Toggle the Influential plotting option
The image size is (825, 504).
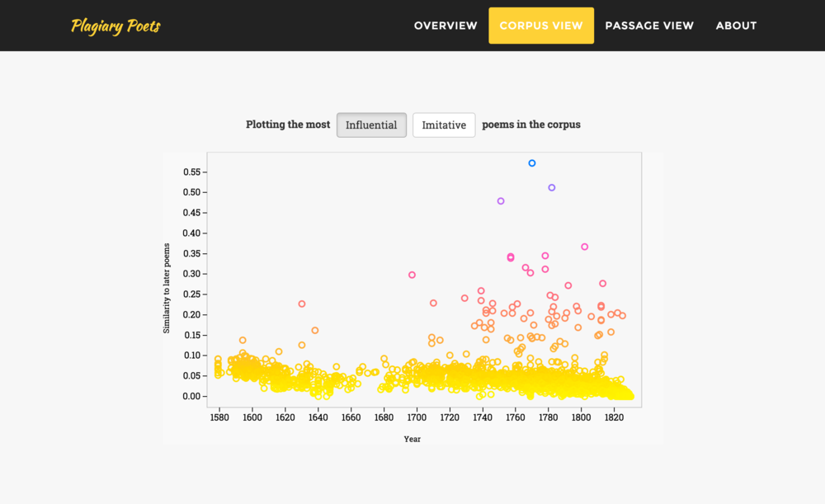(x=371, y=125)
